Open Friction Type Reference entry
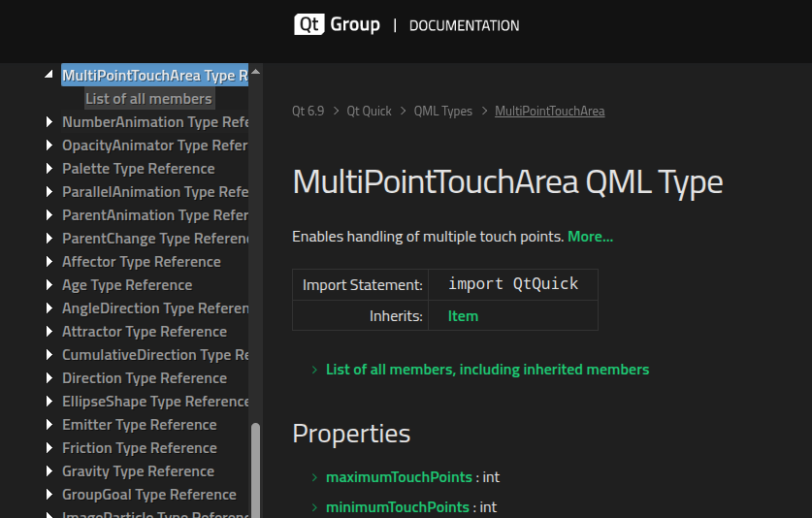The height and width of the screenshot is (518, 812). (x=140, y=448)
